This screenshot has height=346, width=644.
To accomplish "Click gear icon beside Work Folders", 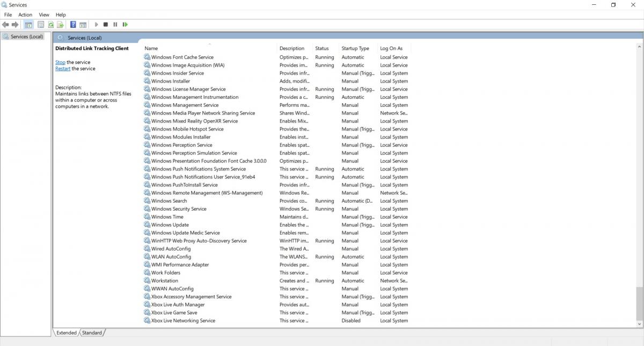I will pyautogui.click(x=147, y=272).
